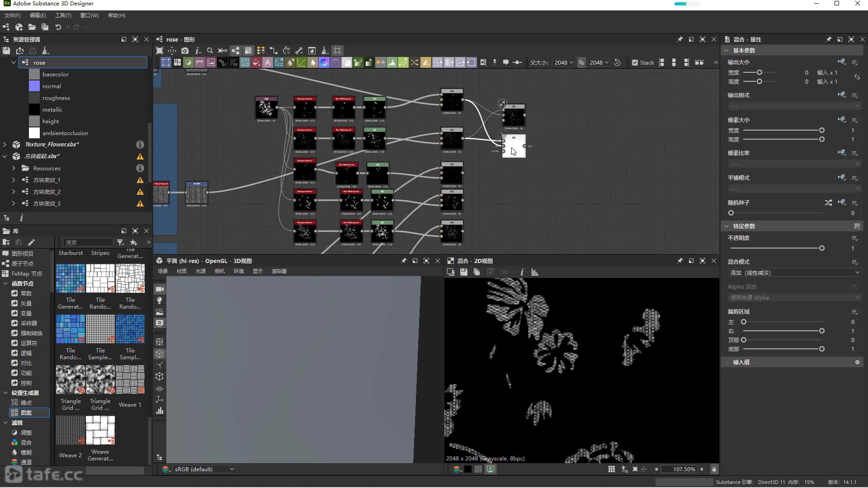Select the Weave 2 library thumbnail
The width and height of the screenshot is (868, 488).
click(x=70, y=431)
